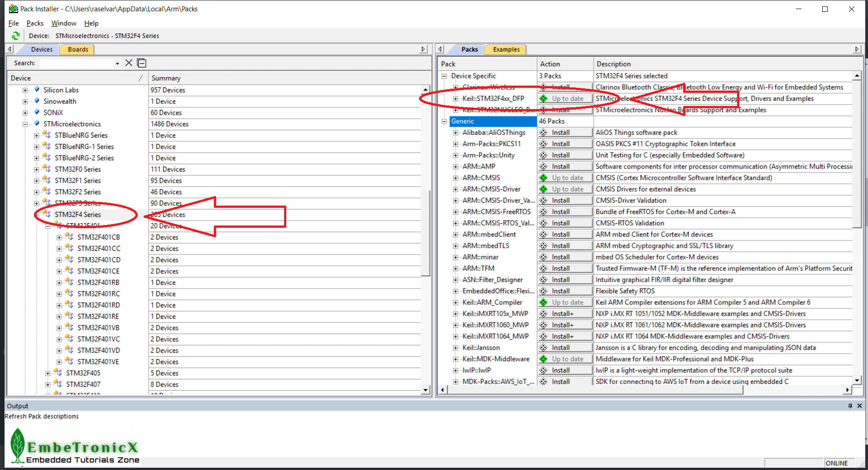Open the Help menu
Screen dimensions: 868x470
91,23
